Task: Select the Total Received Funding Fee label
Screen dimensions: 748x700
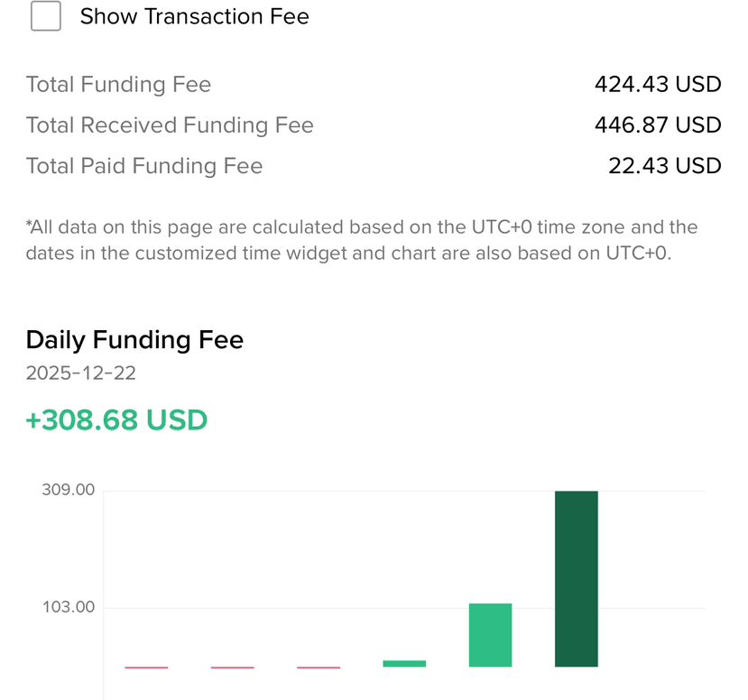Action: coord(170,125)
